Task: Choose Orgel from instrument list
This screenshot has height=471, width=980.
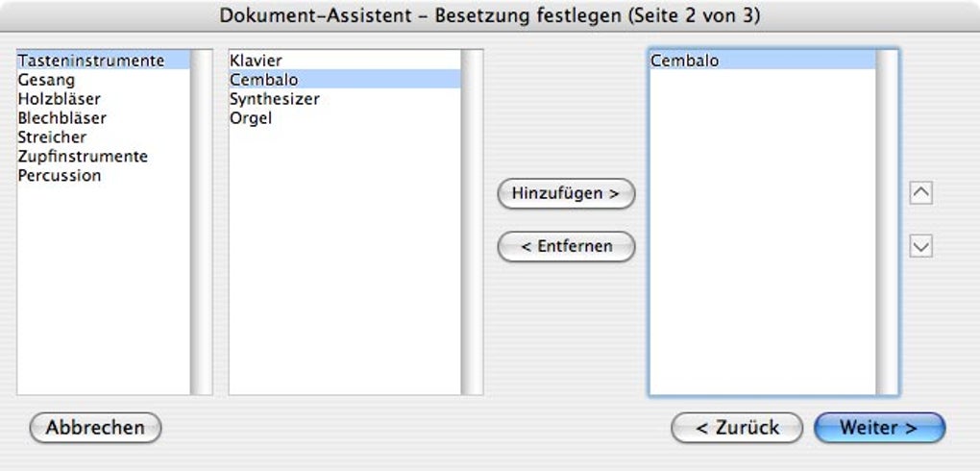Action: point(250,118)
